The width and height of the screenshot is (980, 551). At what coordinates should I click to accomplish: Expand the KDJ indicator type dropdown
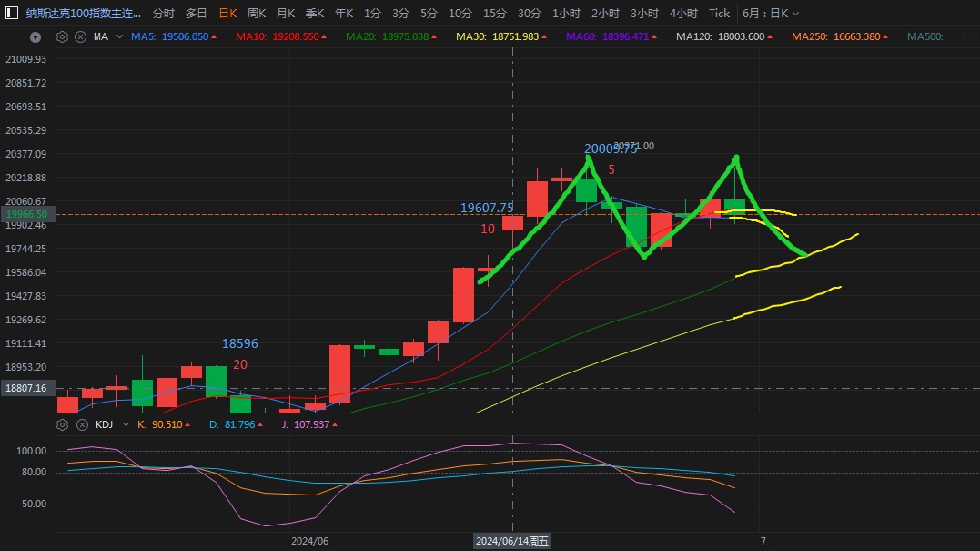124,424
